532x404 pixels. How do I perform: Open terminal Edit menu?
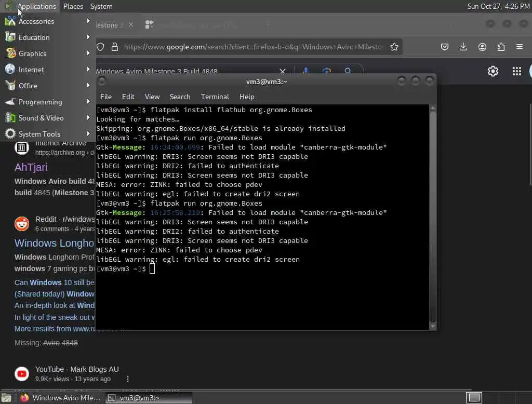point(128,97)
